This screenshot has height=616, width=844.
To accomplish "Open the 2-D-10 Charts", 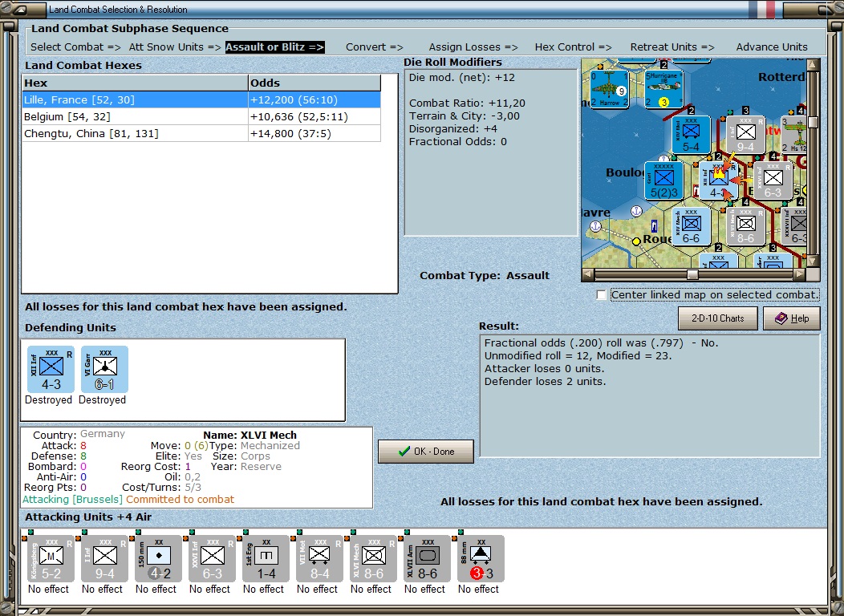I will pyautogui.click(x=717, y=318).
